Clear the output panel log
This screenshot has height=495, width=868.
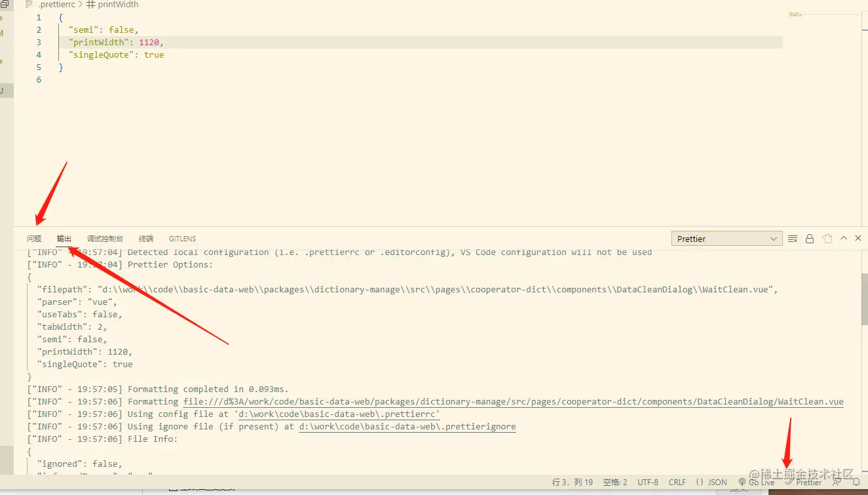click(x=793, y=239)
